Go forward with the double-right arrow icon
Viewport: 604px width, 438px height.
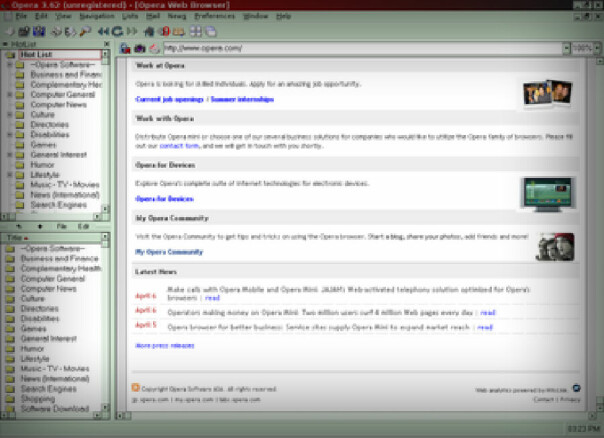coord(132,32)
